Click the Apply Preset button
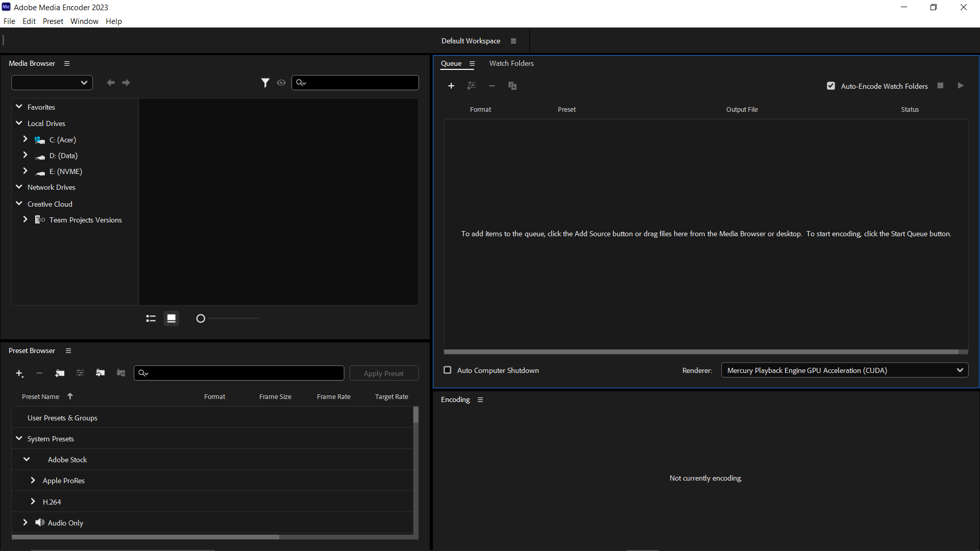 pos(384,373)
